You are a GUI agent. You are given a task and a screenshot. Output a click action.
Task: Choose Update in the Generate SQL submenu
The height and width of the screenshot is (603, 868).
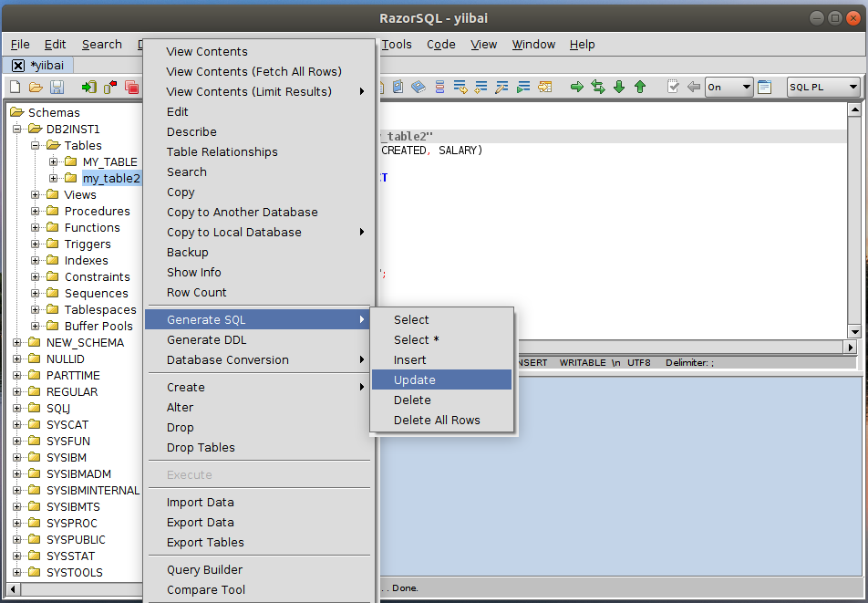(x=441, y=379)
